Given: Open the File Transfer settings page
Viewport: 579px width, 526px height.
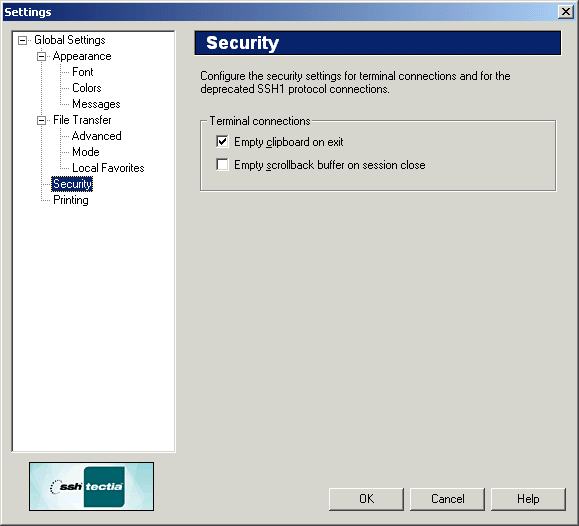Looking at the screenshot, I should 82,120.
